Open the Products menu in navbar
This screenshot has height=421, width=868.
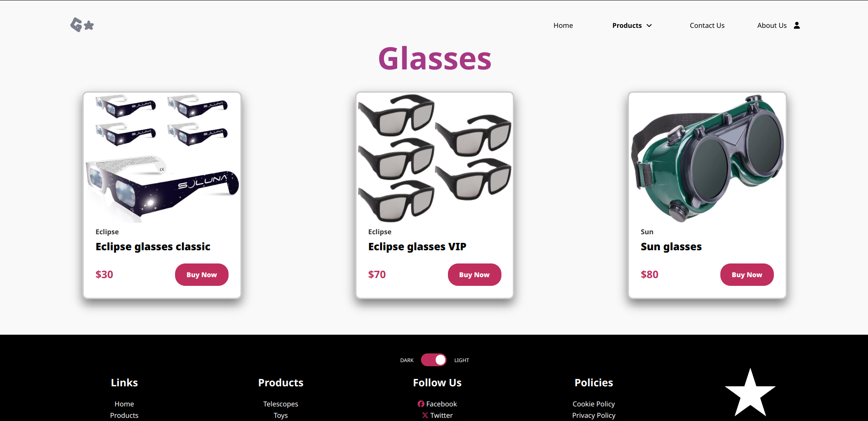(627, 26)
